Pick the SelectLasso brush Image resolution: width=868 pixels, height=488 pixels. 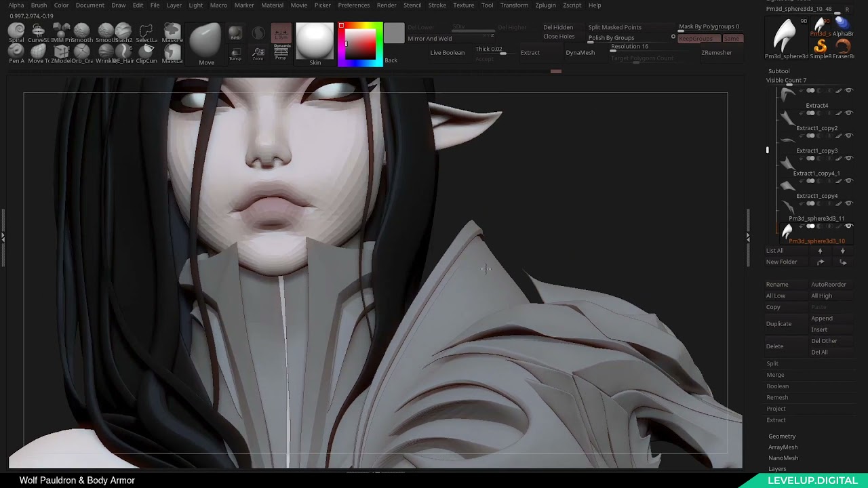tap(146, 32)
